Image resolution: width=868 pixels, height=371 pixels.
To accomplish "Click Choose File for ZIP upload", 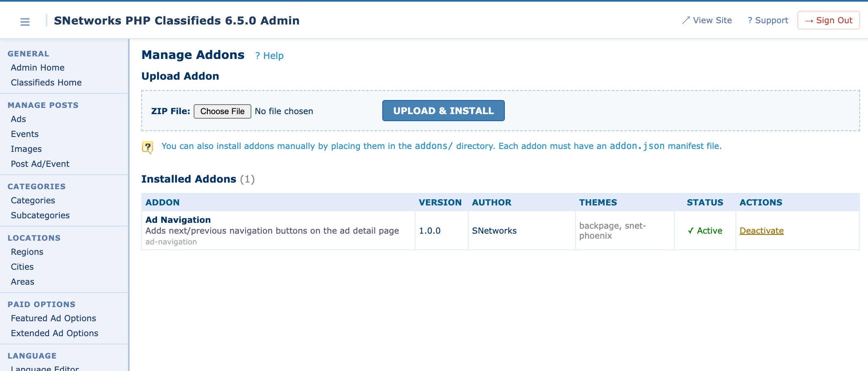I will point(222,111).
